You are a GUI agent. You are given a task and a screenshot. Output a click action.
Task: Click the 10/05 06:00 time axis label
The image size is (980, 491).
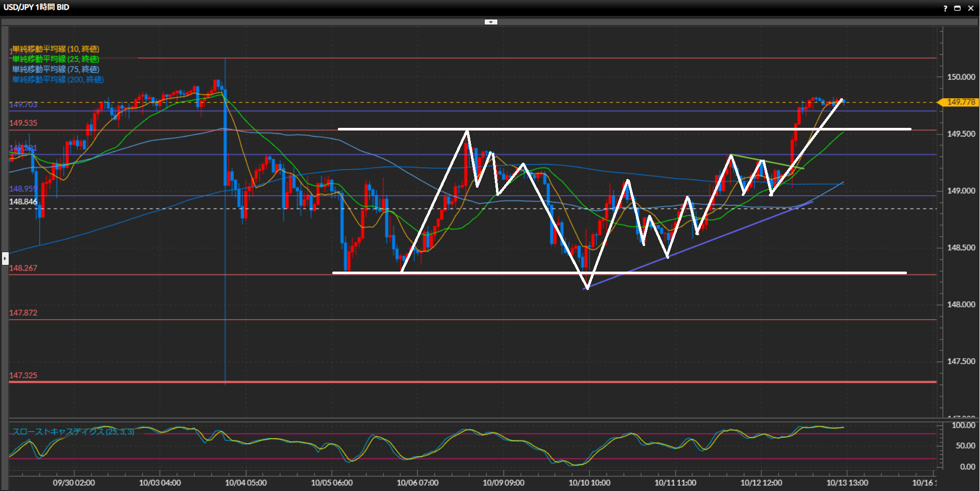tap(332, 483)
